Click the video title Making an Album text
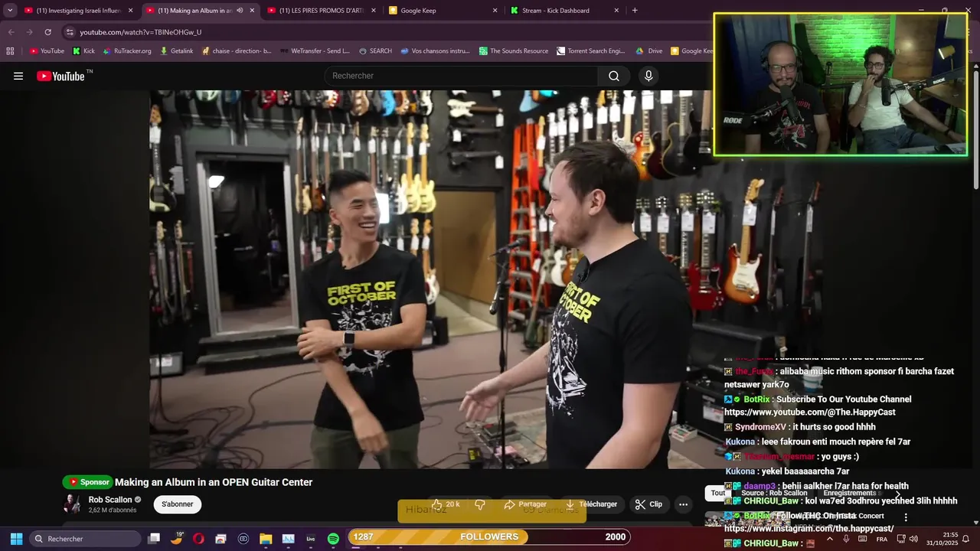 point(214,482)
